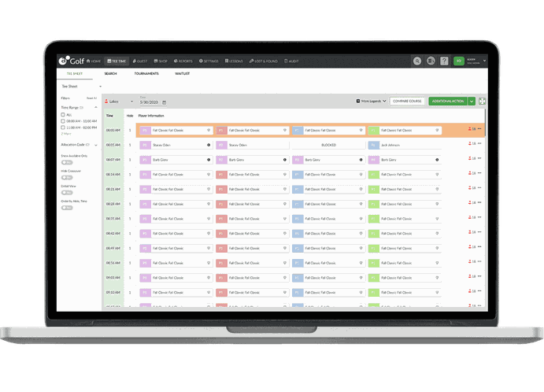Toggle fullscreen view of tee sheet
This screenshot has width=544, height=392.
pyautogui.click(x=481, y=102)
